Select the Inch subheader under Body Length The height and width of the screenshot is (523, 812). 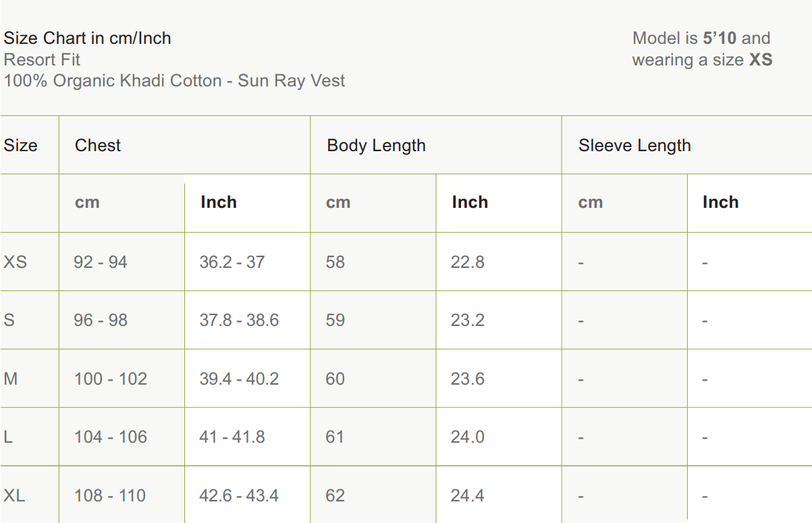pos(470,202)
